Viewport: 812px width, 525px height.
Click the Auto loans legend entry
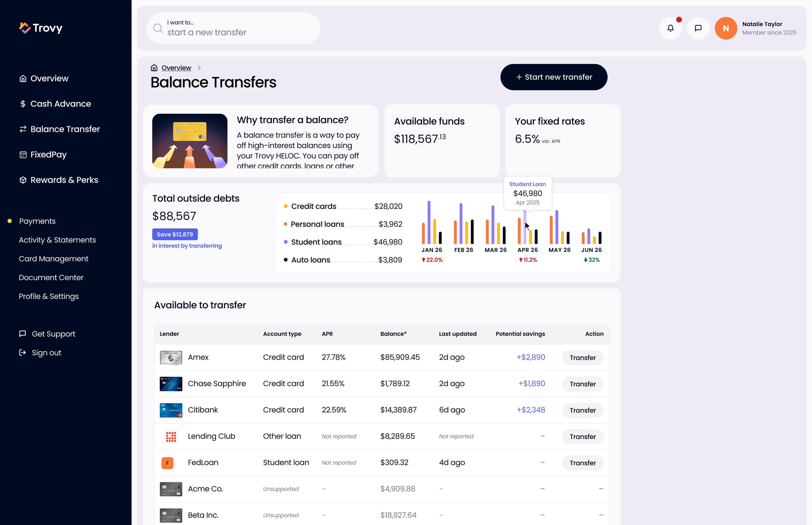coord(343,260)
